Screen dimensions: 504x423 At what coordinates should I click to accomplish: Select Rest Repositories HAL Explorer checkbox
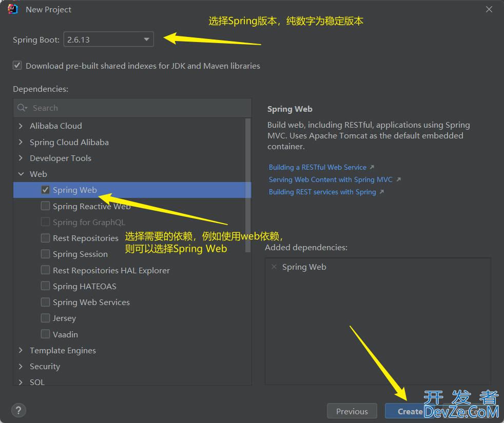[x=45, y=270]
